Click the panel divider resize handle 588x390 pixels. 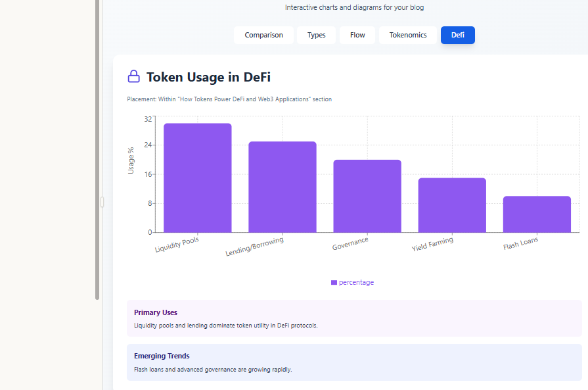pos(102,203)
